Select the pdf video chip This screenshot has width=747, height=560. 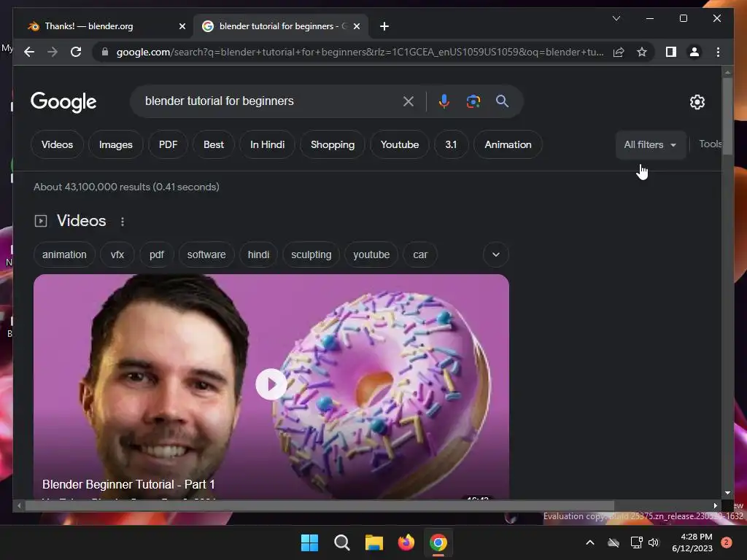point(156,254)
